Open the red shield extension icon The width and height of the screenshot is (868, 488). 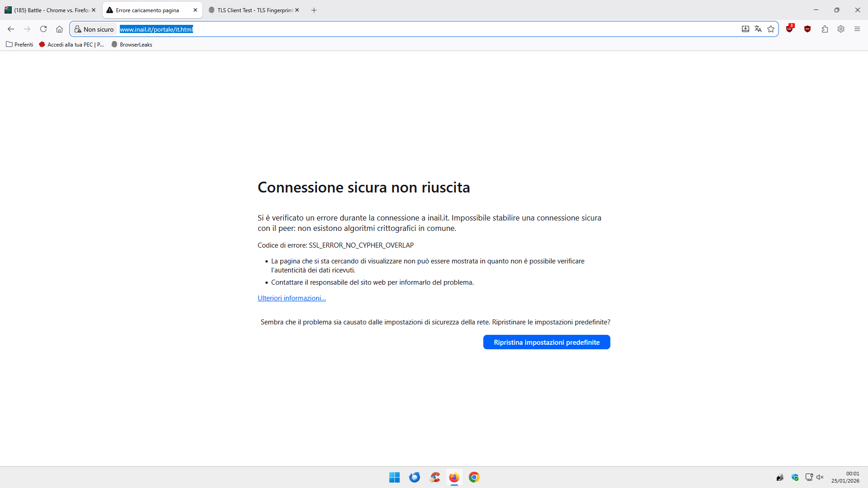[807, 29]
